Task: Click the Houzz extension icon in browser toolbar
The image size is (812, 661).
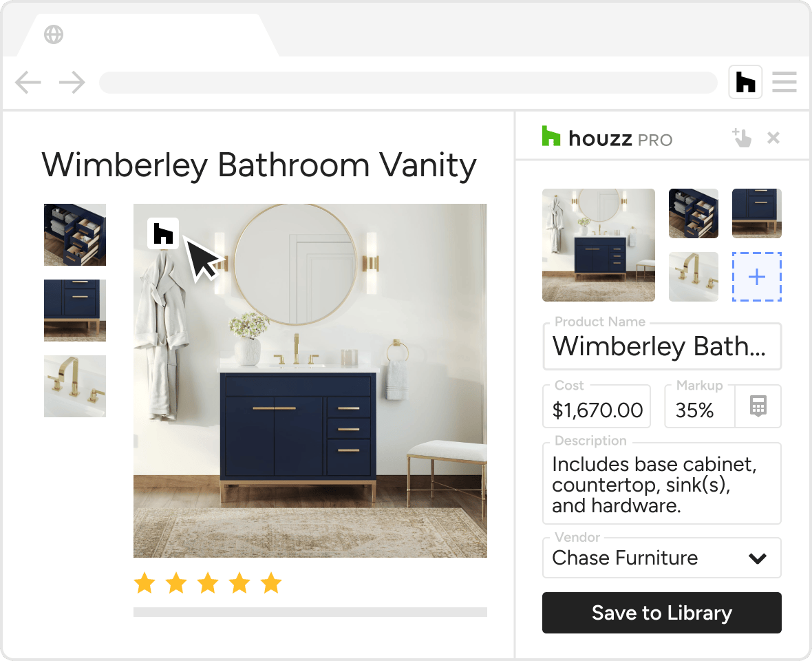Action: coord(745,82)
